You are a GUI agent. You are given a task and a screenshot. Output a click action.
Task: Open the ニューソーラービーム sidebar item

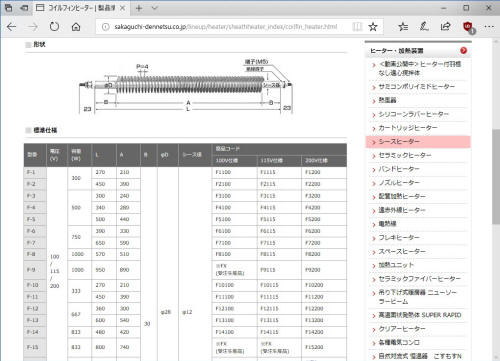(417, 297)
